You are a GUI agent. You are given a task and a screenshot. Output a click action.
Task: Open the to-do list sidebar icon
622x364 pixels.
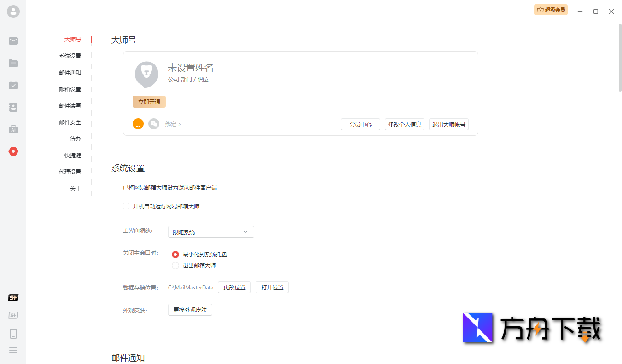(13, 85)
